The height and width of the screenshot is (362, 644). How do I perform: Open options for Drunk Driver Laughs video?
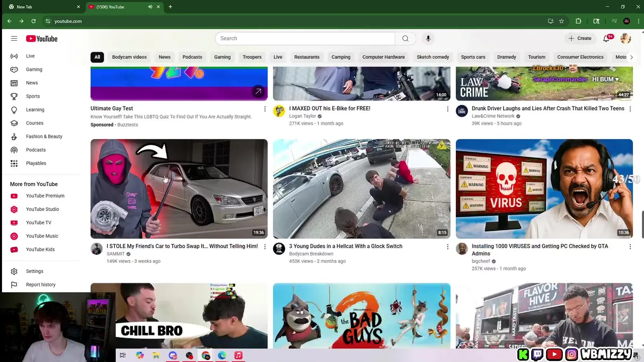tap(630, 109)
